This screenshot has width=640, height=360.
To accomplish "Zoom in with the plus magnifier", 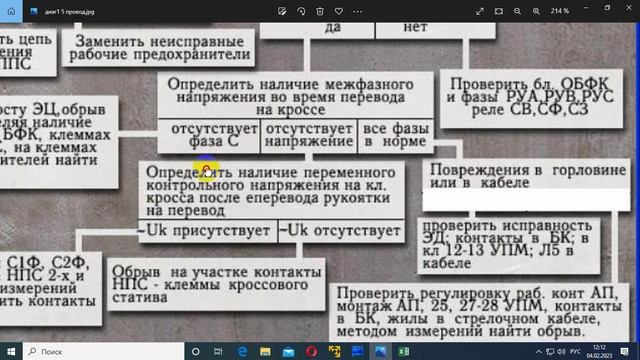I will pyautogui.click(x=536, y=11).
